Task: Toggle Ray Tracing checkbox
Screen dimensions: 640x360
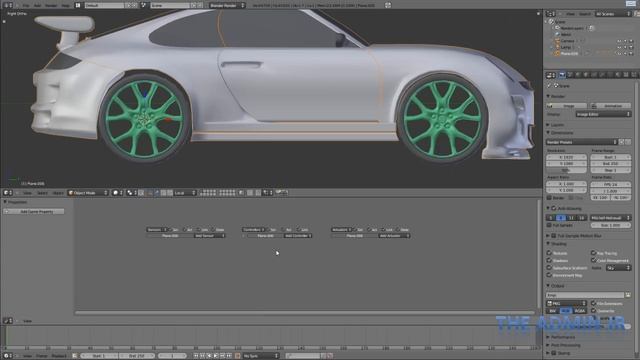Action: click(x=593, y=253)
